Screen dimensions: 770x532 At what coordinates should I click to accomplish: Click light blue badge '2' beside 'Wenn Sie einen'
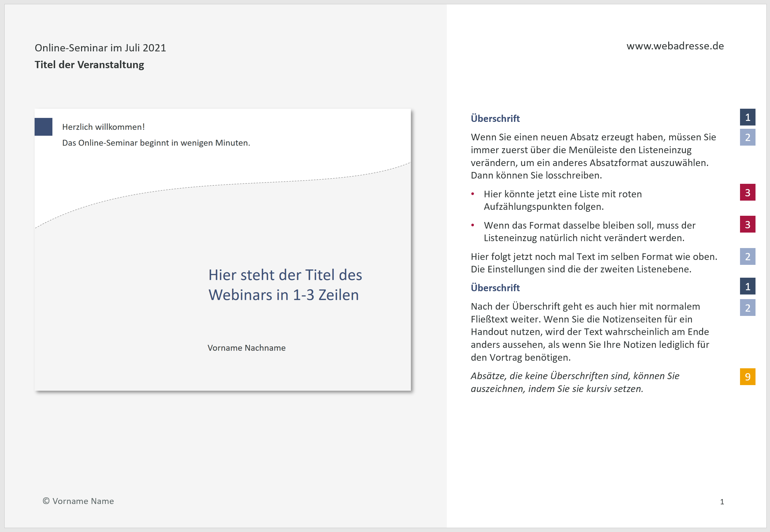pyautogui.click(x=748, y=137)
